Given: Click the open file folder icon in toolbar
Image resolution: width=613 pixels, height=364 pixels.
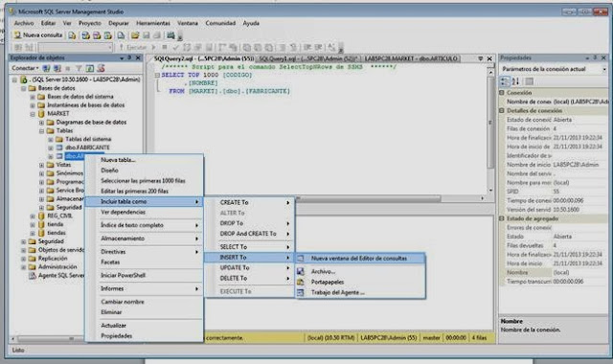Looking at the screenshot, I should [135, 35].
